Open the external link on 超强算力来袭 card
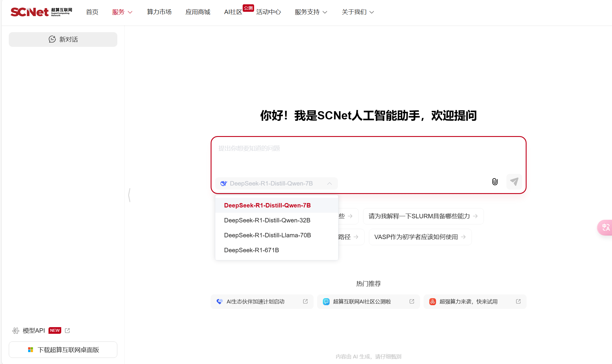This screenshot has width=612, height=364. pos(518,301)
